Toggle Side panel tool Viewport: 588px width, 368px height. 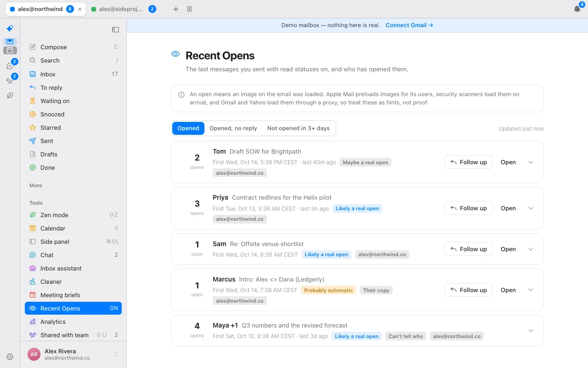pyautogui.click(x=73, y=241)
